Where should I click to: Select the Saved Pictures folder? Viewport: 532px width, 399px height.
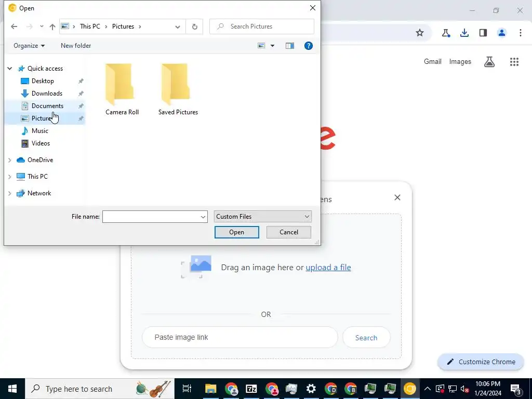(x=178, y=89)
